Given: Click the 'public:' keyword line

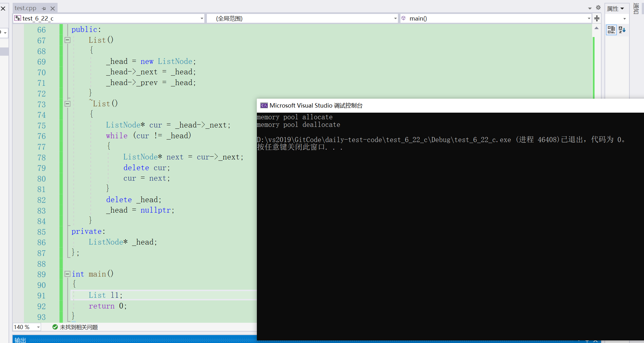Looking at the screenshot, I should (x=86, y=29).
